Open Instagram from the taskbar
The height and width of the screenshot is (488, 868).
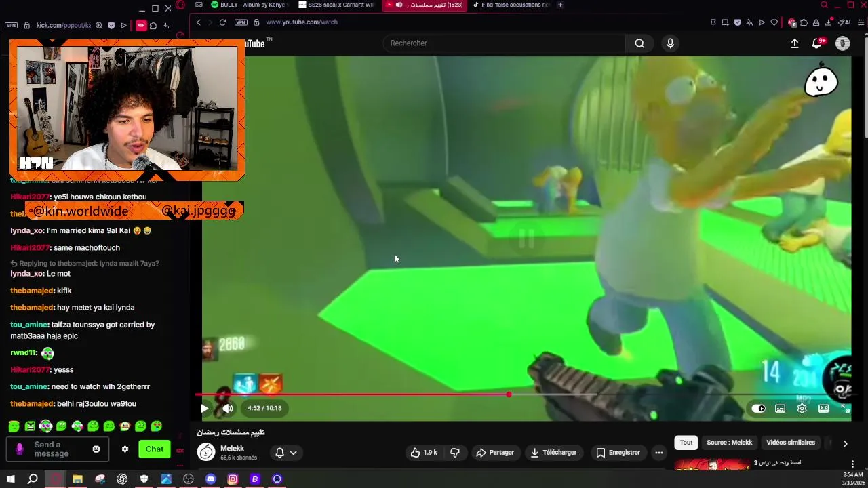[233, 479]
